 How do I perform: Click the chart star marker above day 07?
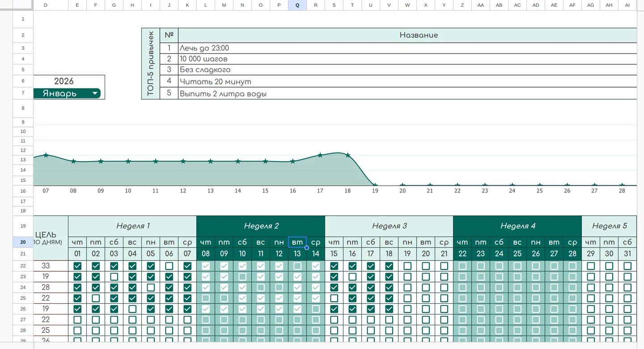click(46, 155)
